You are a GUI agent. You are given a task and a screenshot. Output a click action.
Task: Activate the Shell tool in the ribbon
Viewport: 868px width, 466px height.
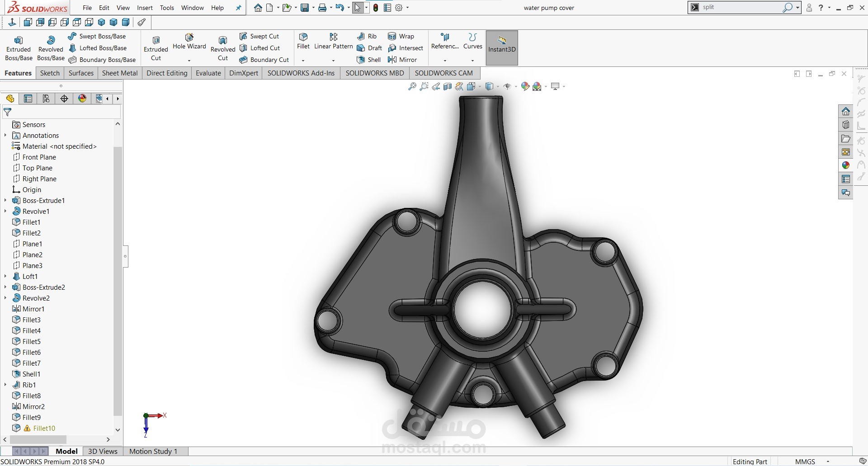pos(369,60)
